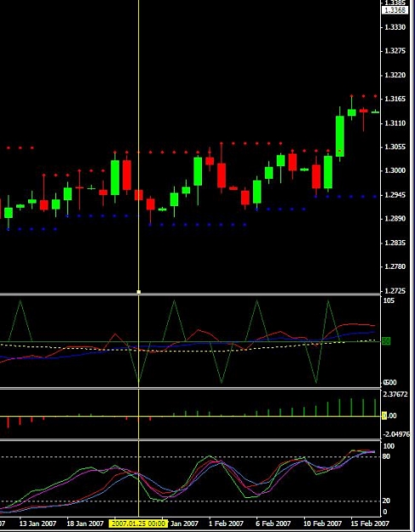Click the 1.2835 price axis label
415x532 pixels.
395,243
